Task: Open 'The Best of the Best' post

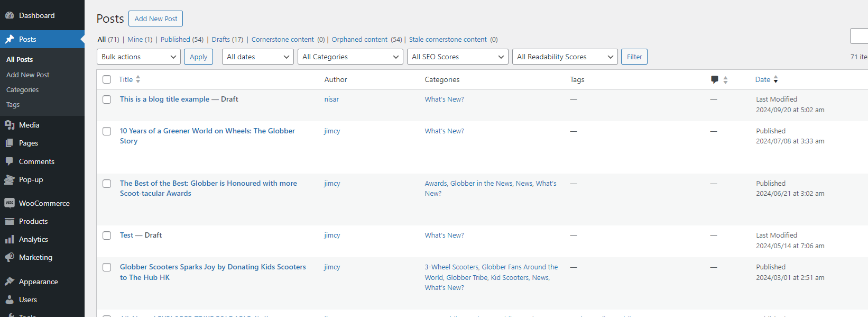Action: click(208, 188)
